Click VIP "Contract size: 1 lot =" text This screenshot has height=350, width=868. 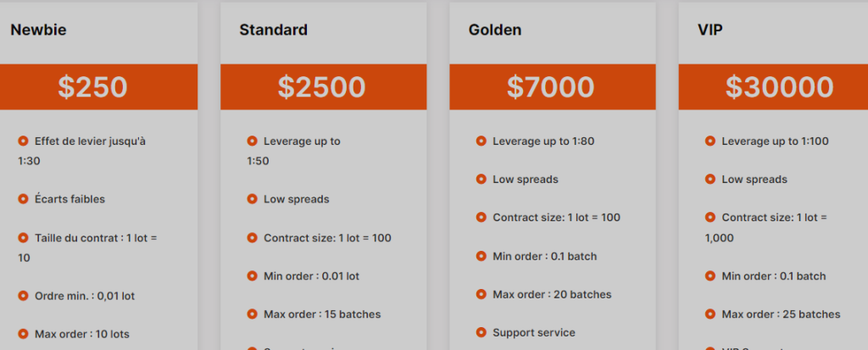(774, 218)
